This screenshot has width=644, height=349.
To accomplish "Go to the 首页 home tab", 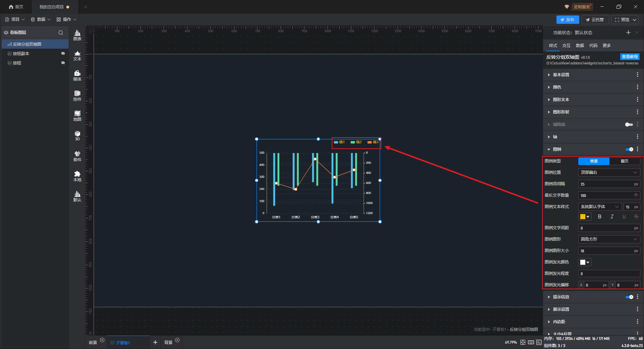I will point(16,7).
